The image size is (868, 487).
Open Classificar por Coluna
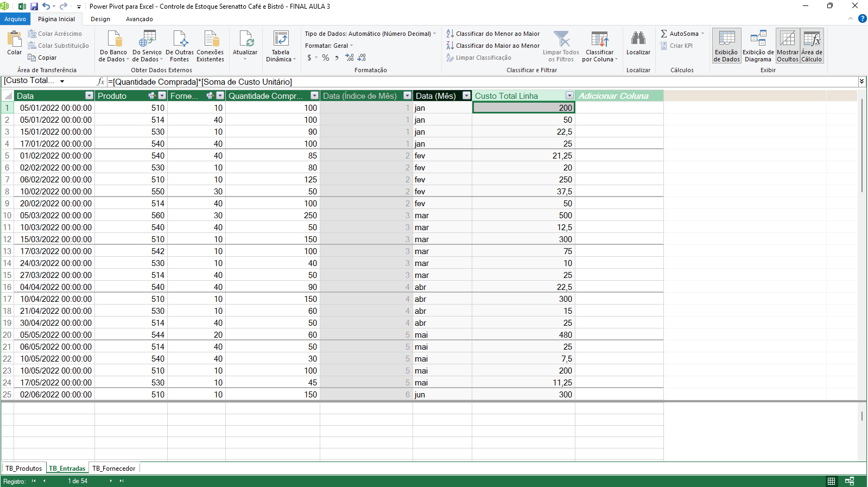click(600, 47)
